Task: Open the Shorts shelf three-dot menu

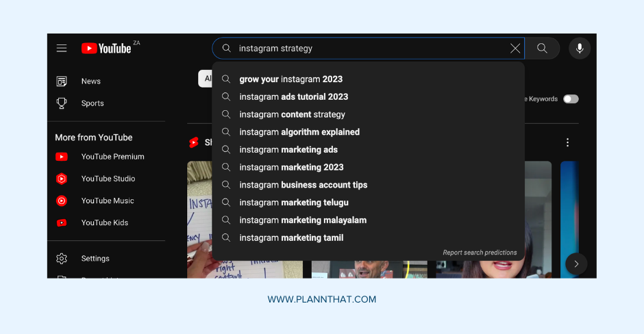Action: [x=567, y=142]
